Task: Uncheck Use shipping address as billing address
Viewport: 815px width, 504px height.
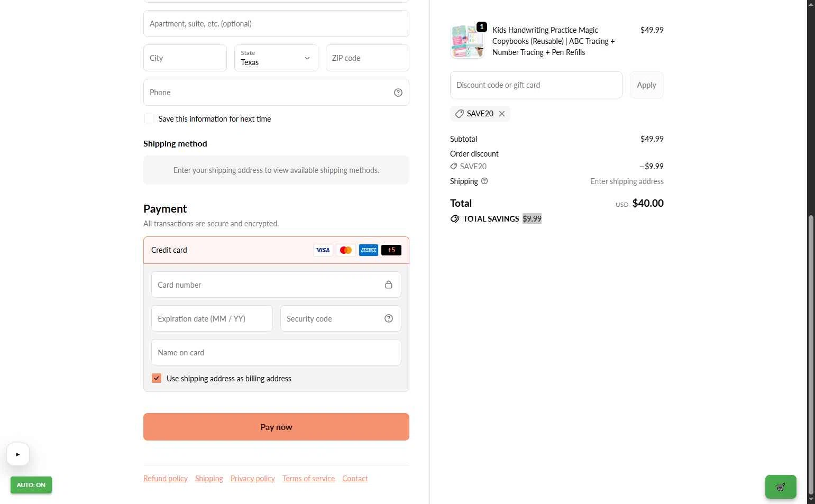Action: (157, 378)
